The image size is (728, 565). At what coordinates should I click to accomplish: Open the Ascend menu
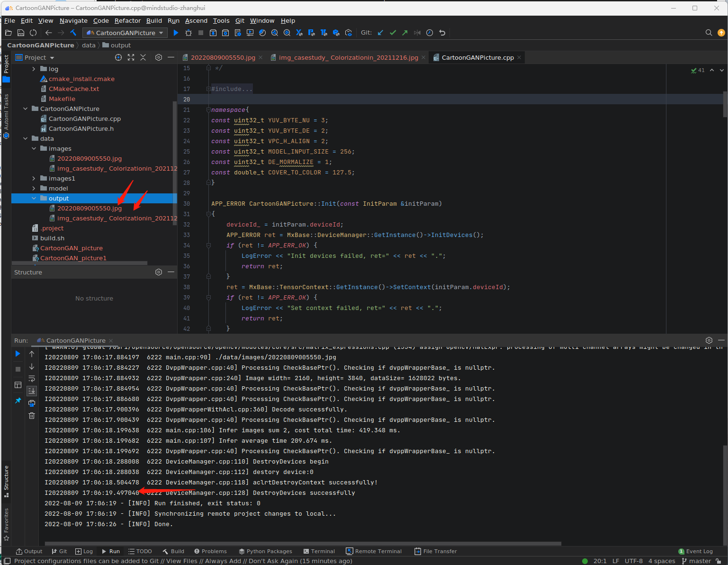click(196, 21)
